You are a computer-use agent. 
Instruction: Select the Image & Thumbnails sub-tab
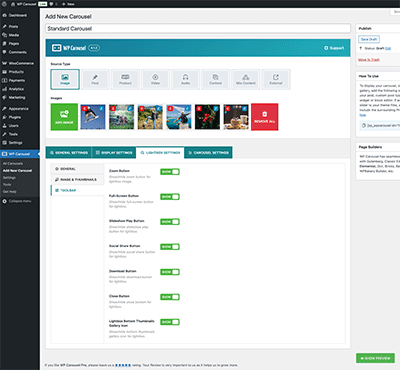click(x=77, y=179)
